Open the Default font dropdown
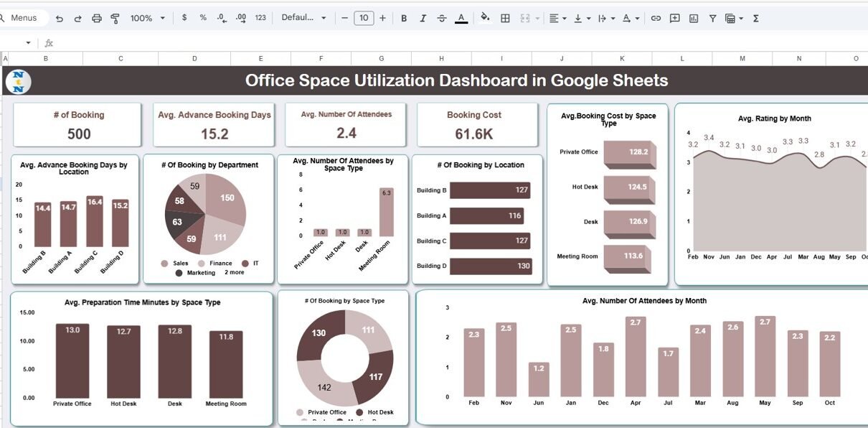Viewport: 868px width, 428px height. click(303, 18)
